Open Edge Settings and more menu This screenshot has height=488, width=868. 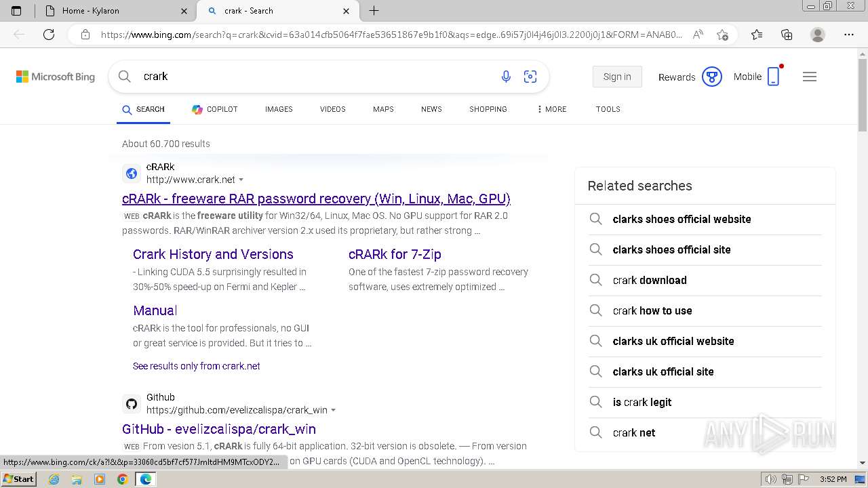(x=848, y=35)
